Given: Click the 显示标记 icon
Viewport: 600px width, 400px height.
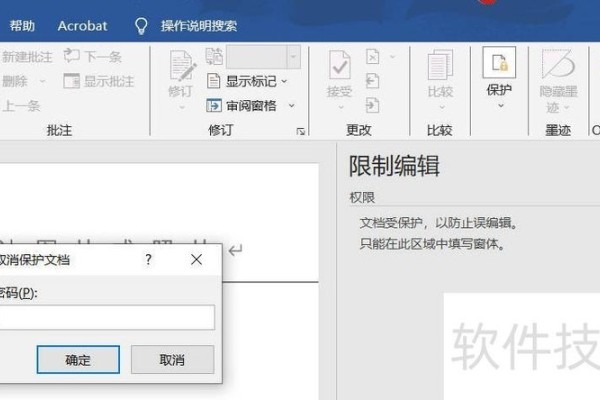Looking at the screenshot, I should coord(214,81).
